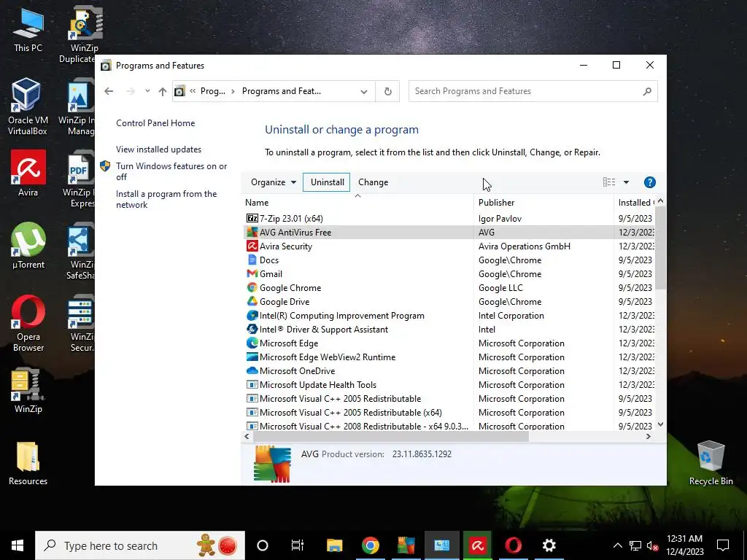Open the view options dropdown arrow
The image size is (747, 560).
626,182
